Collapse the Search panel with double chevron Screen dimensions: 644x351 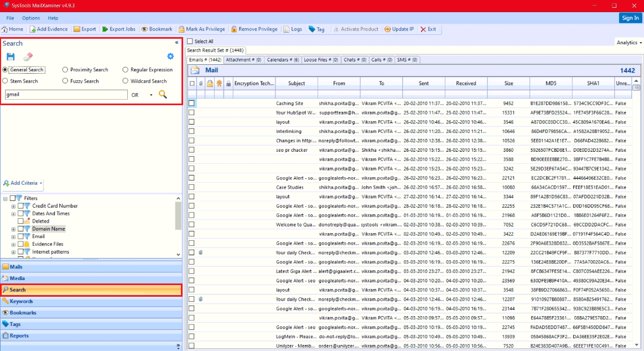pos(176,42)
